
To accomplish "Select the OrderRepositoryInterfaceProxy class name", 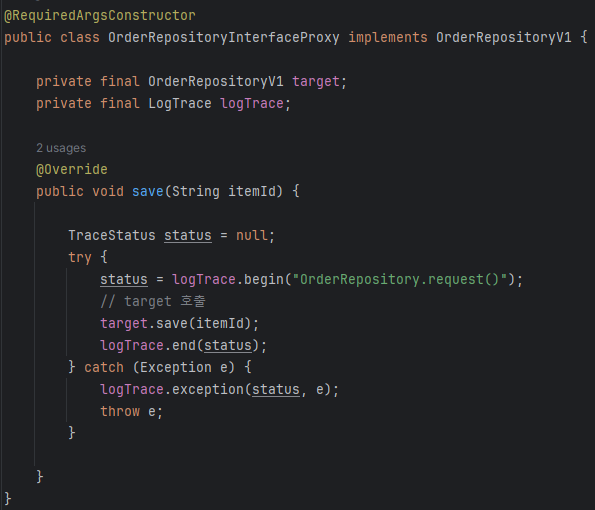I will coord(224,38).
